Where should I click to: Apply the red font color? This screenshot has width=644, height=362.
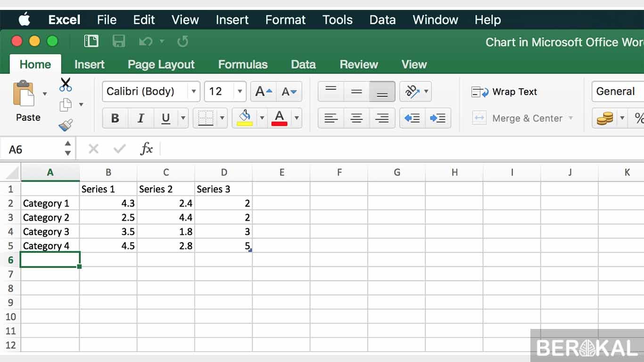(280, 118)
